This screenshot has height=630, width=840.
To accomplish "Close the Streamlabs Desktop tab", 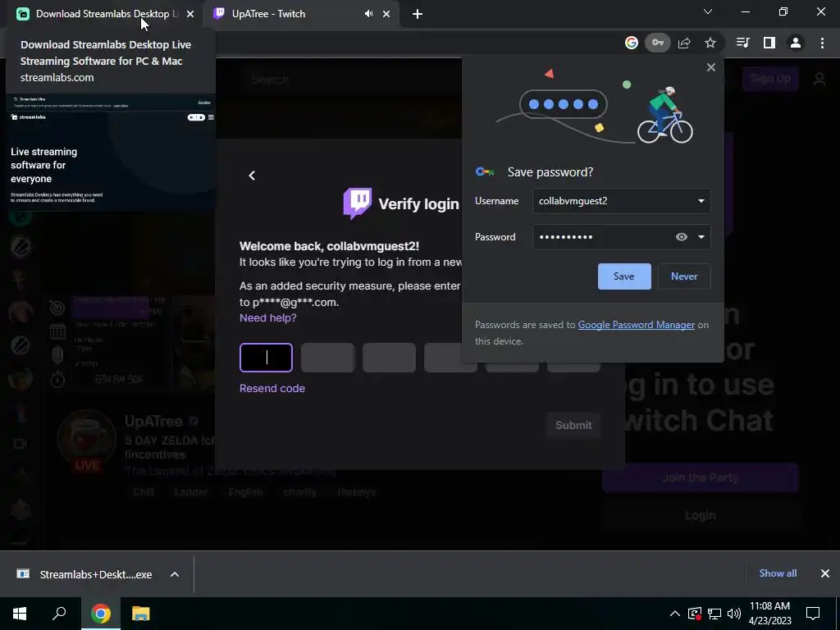I will point(190,14).
